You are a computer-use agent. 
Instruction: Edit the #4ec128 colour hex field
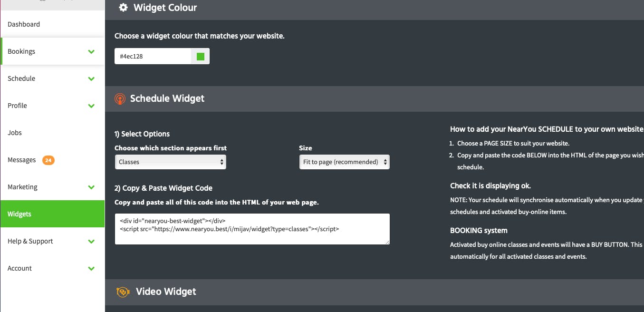point(153,56)
